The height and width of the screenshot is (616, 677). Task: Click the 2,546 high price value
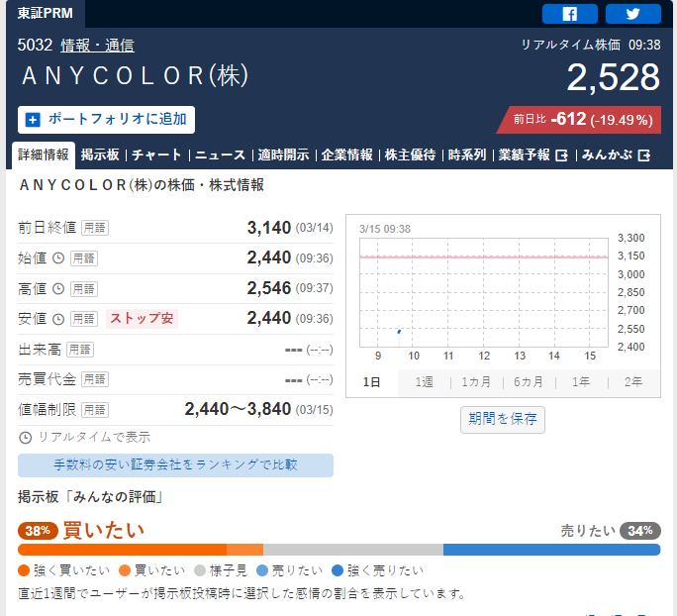coord(269,288)
